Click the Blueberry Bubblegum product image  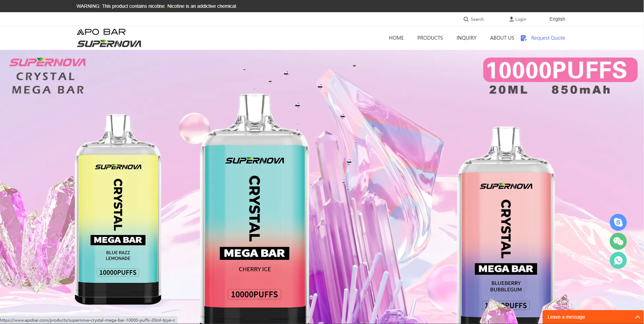[x=506, y=225]
